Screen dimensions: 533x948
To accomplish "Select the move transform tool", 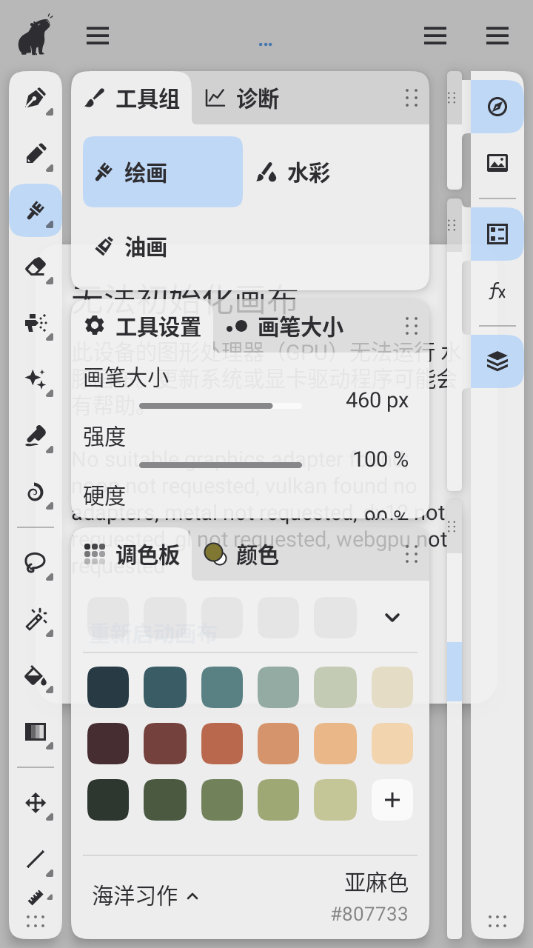I will point(36,804).
